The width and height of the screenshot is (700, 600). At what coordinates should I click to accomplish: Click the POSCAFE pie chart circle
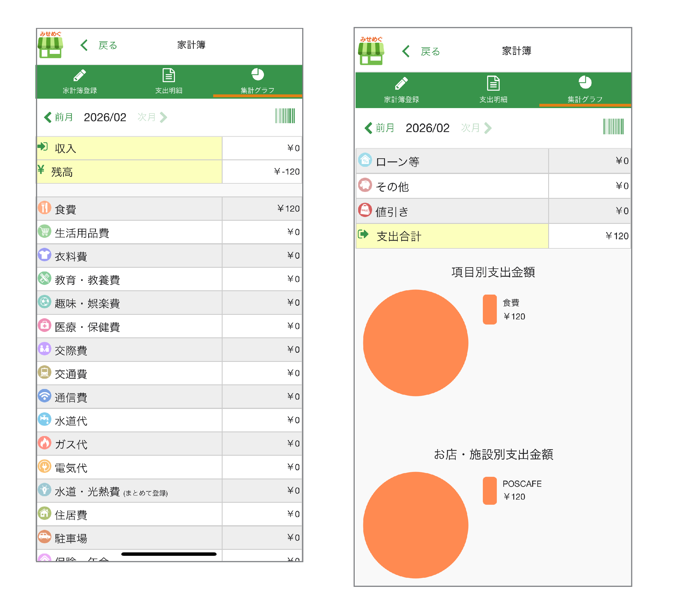point(415,525)
